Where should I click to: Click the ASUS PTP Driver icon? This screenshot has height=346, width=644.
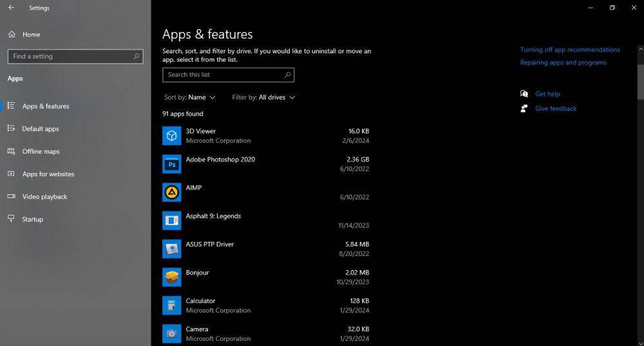coord(172,249)
